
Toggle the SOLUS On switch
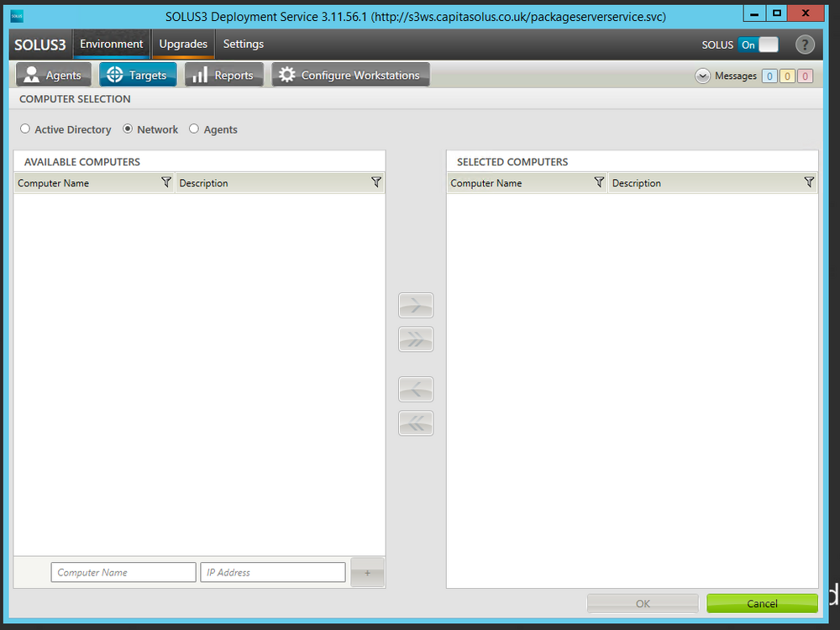click(758, 45)
